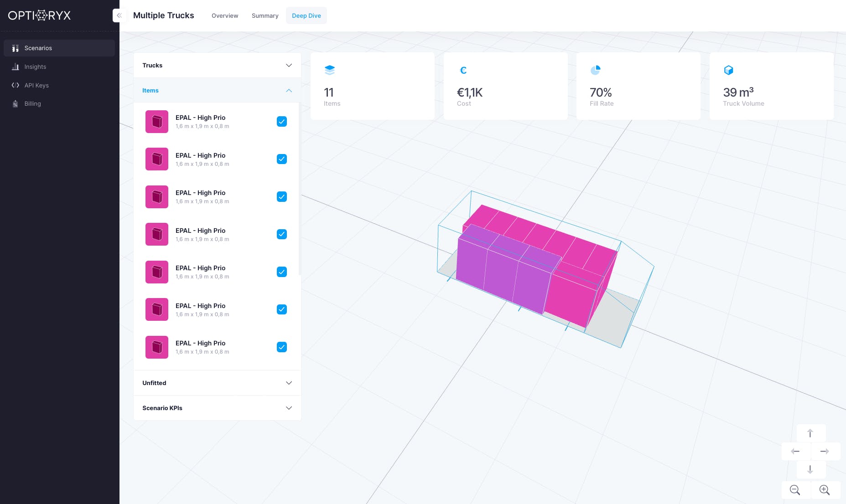Pan the 3D view up

tap(810, 433)
